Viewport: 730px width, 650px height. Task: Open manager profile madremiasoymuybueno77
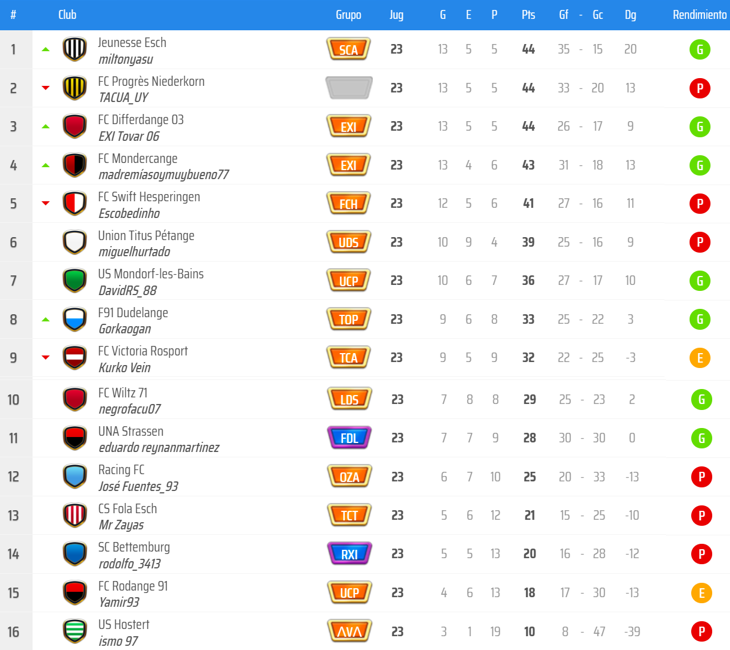(163, 175)
